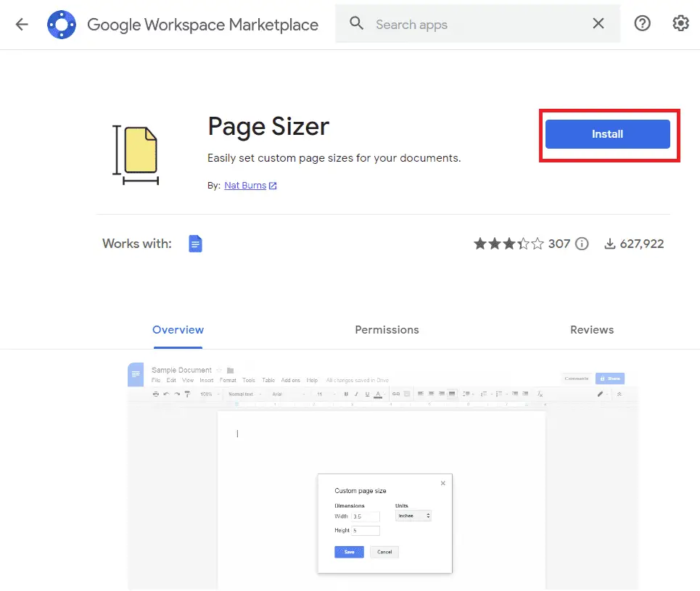Click the Google Workspace Marketplace title text

click(202, 25)
